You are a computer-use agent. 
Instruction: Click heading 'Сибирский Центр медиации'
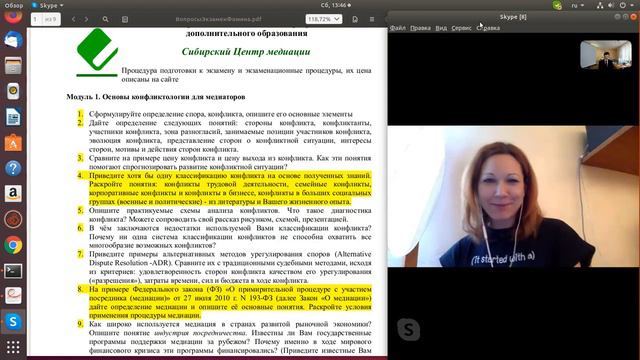246,52
